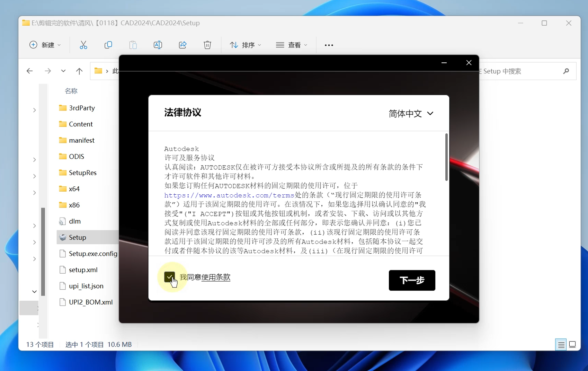Screen dimensions: 588x371
Task: Select the x64 folder
Action: (74, 189)
